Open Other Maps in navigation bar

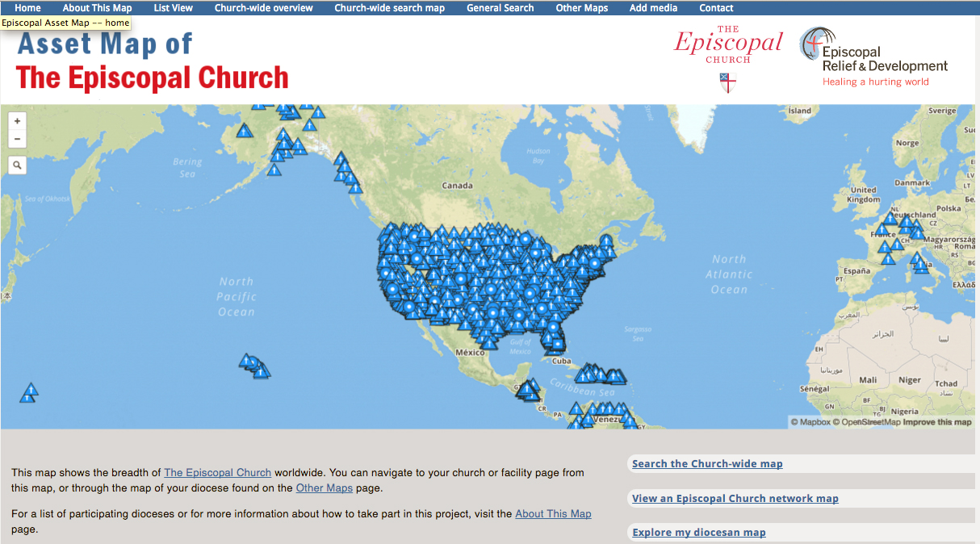582,8
